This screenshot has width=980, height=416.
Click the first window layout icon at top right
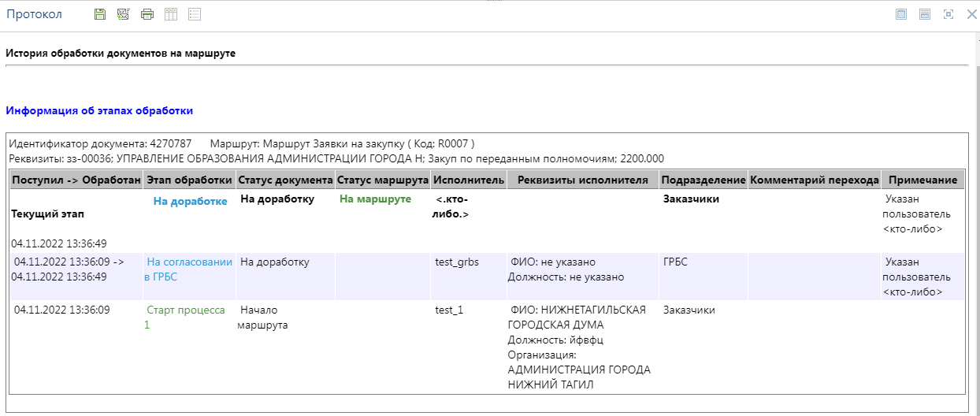click(901, 14)
